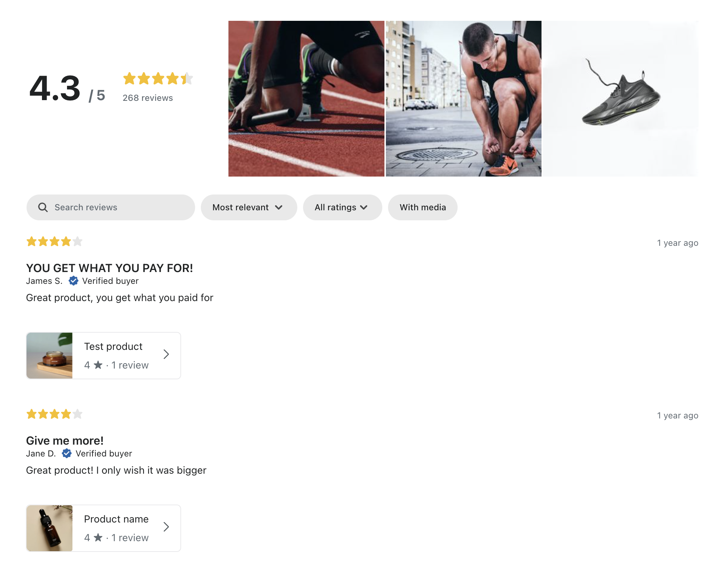This screenshot has height=567, width=728.
Task: Expand the All ratings filter dropdown
Action: click(x=342, y=207)
